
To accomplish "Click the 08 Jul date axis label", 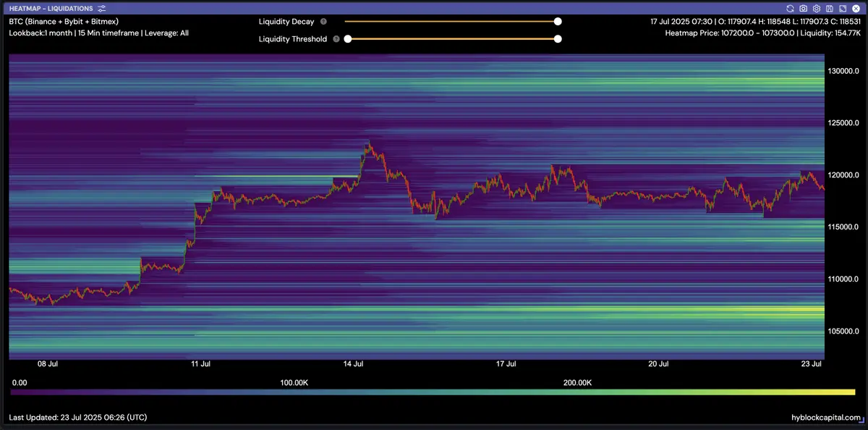I will (x=48, y=364).
